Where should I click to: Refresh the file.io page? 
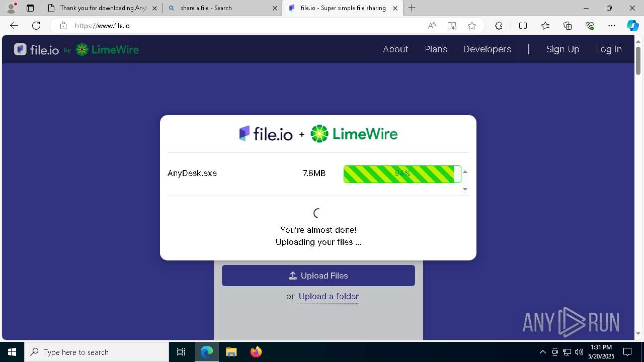(x=36, y=26)
